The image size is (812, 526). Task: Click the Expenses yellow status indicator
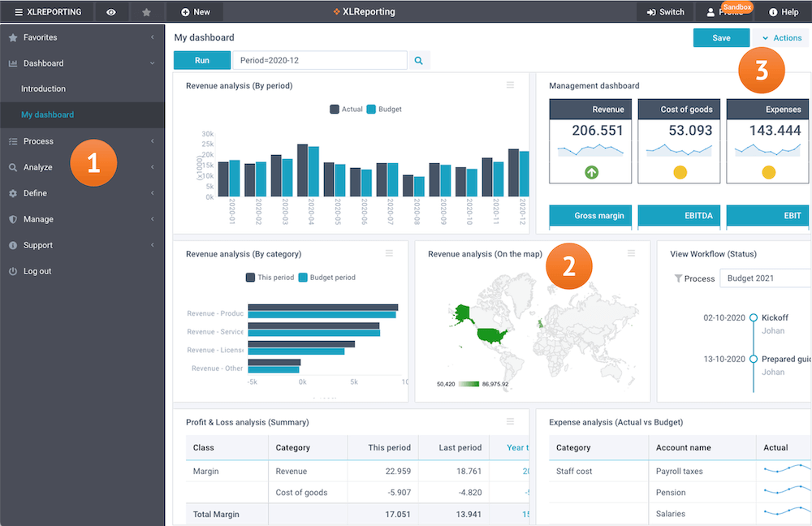768,172
